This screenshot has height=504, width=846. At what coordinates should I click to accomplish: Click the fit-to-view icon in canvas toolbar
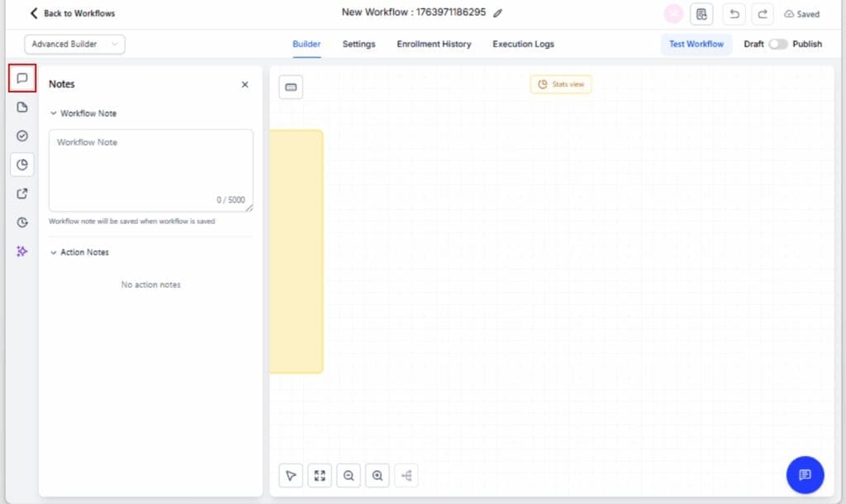click(320, 475)
